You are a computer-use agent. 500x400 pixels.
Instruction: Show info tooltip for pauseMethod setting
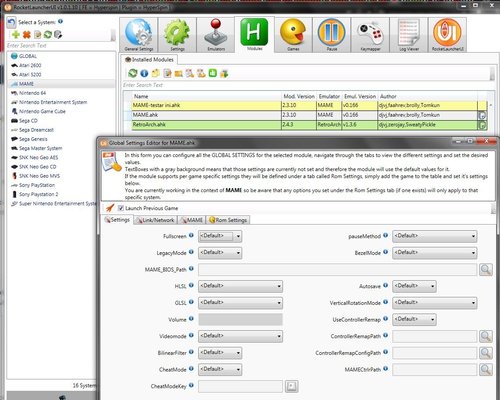tap(385, 235)
